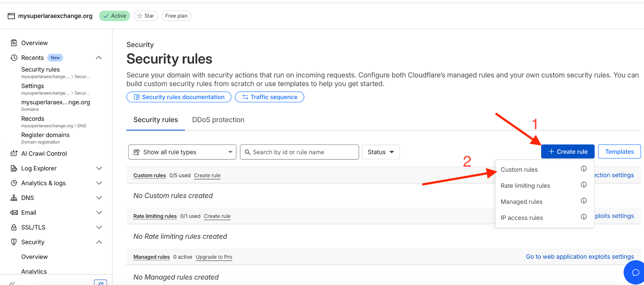The height and width of the screenshot is (285, 644).
Task: Open the Show all rule types dropdown
Action: pos(182,152)
